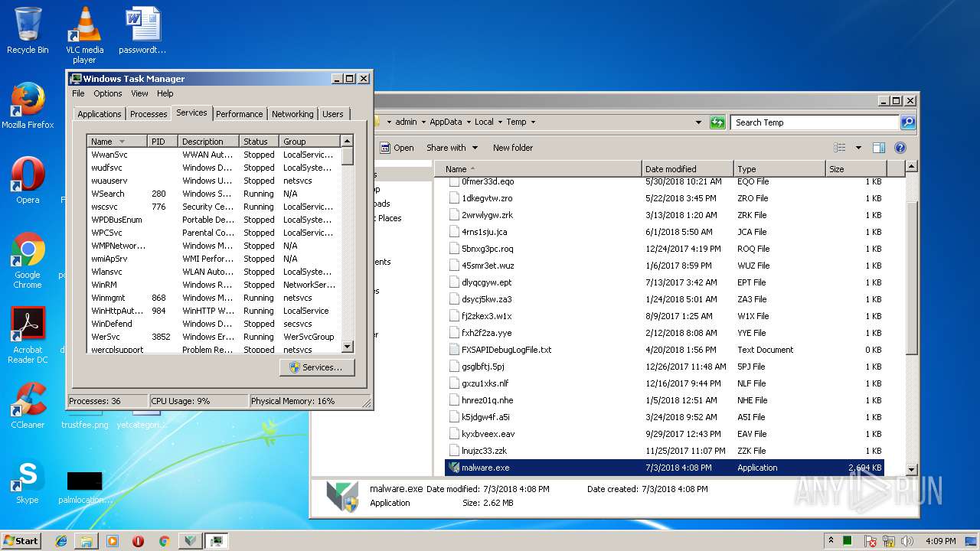Expand the dropdown arrow after Temp breadcrumb
980x551 pixels.
coord(533,122)
